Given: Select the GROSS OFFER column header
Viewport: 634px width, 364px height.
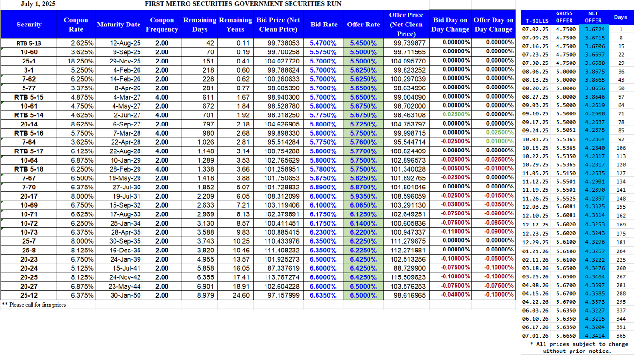Looking at the screenshot, I should (x=564, y=17).
